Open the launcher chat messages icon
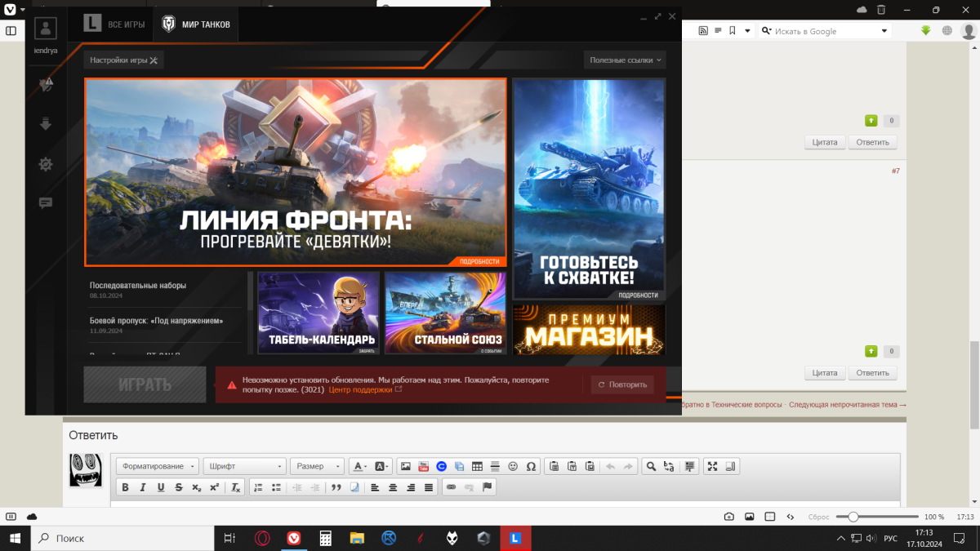Viewport: 980px width, 551px height. coord(46,203)
